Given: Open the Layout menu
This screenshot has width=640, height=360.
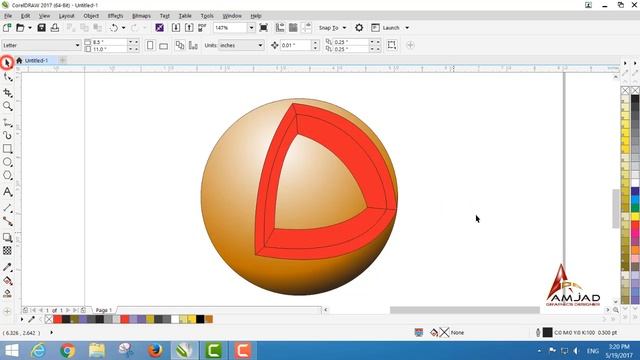Looking at the screenshot, I should point(66,16).
